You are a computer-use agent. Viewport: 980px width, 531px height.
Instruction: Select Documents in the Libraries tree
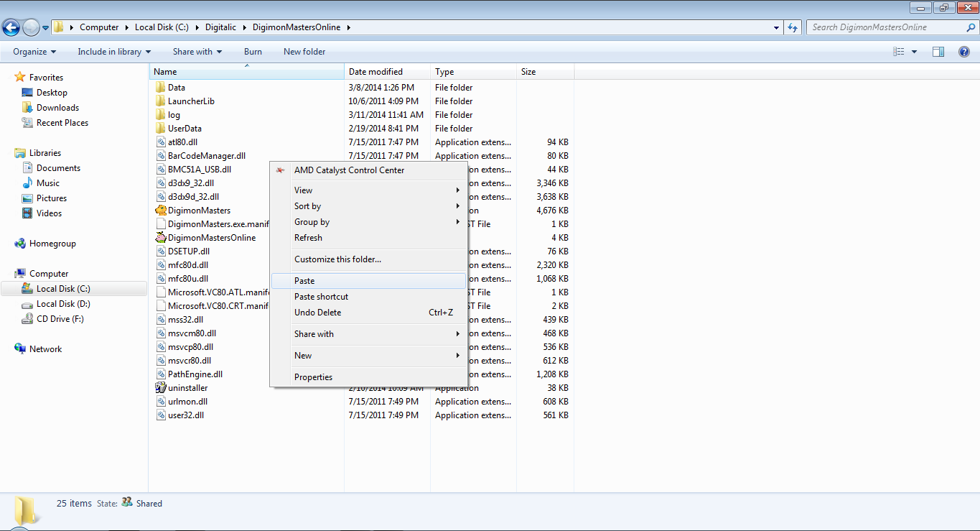click(x=58, y=168)
